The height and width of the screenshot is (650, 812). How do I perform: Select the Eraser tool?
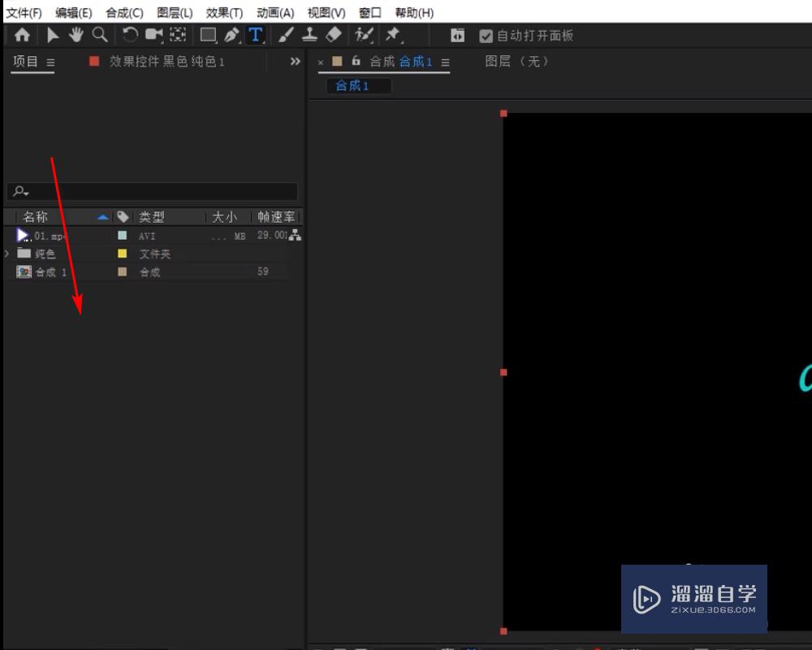[x=334, y=35]
